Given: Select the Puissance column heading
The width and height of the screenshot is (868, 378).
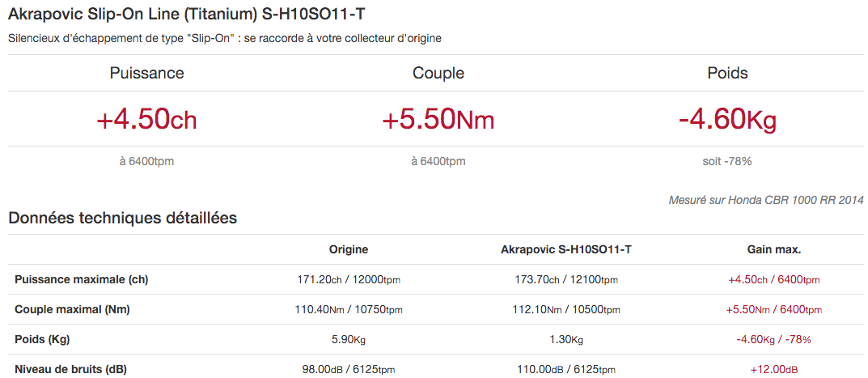Looking at the screenshot, I should point(146,73).
